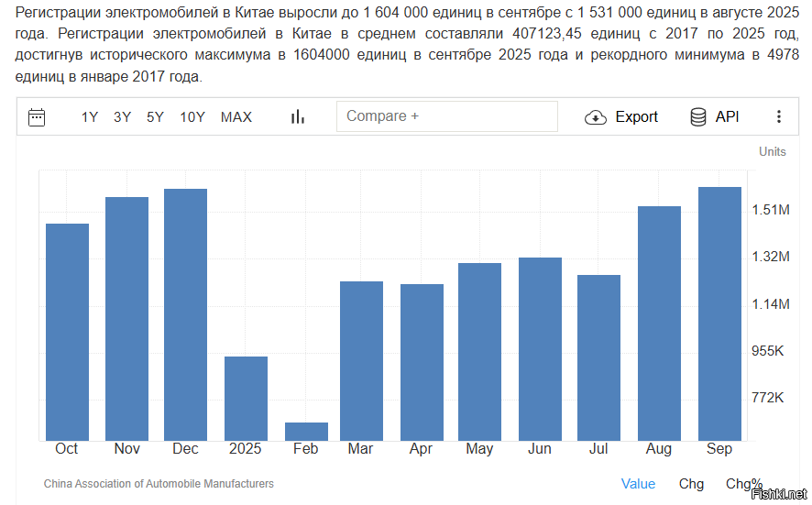The height and width of the screenshot is (505, 812).
Task: Switch to 10Y time range
Action: click(x=192, y=117)
